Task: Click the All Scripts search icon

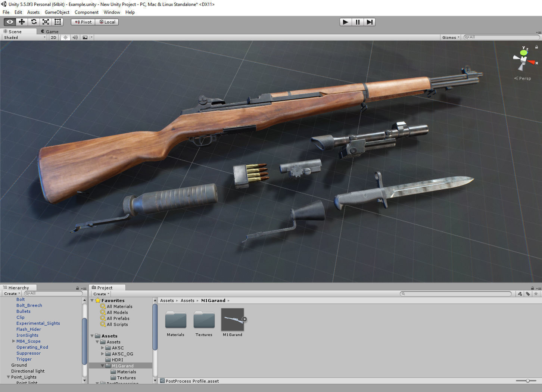Action: (103, 324)
